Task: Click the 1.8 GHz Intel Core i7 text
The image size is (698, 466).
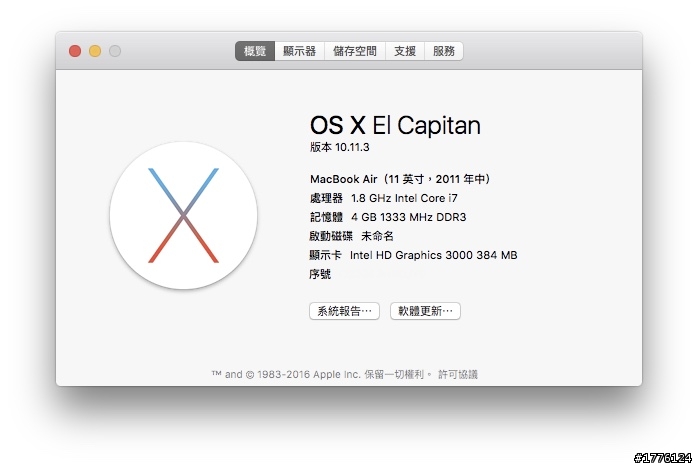Action: (x=404, y=198)
